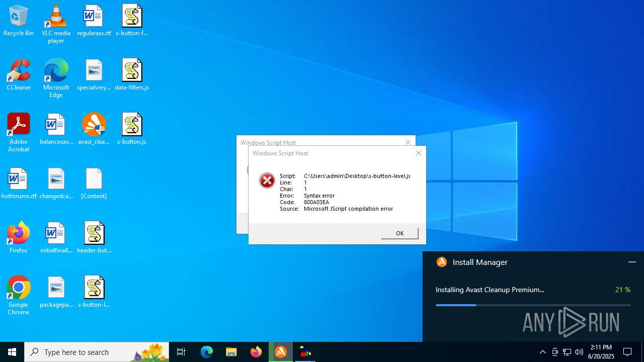The image size is (644, 362).
Task: Open File Explorer from the taskbar
Action: tap(231, 352)
